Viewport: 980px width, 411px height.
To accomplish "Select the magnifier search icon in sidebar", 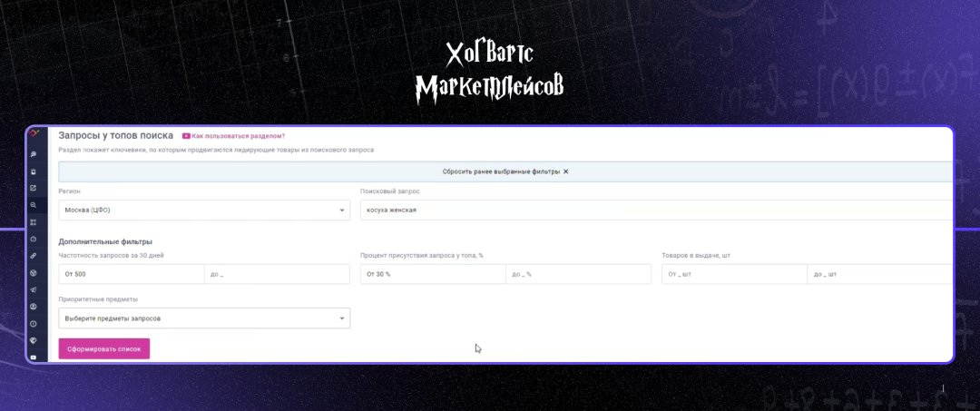I will [x=34, y=205].
